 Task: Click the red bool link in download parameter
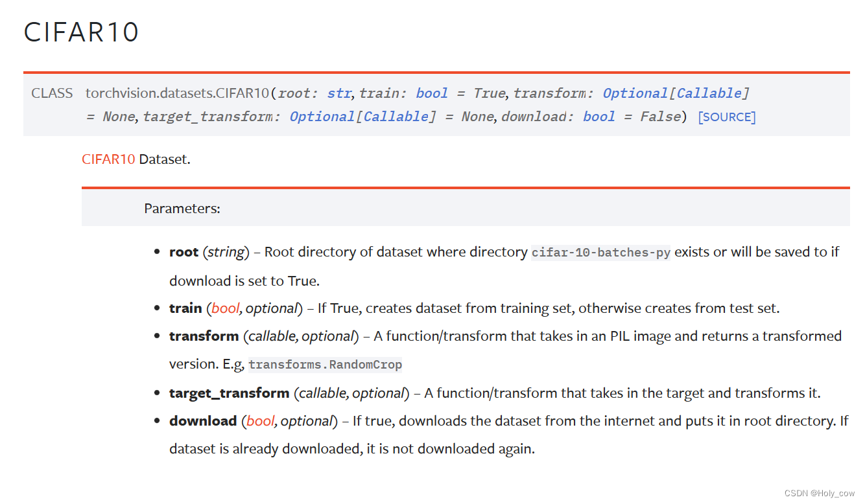tap(261, 421)
